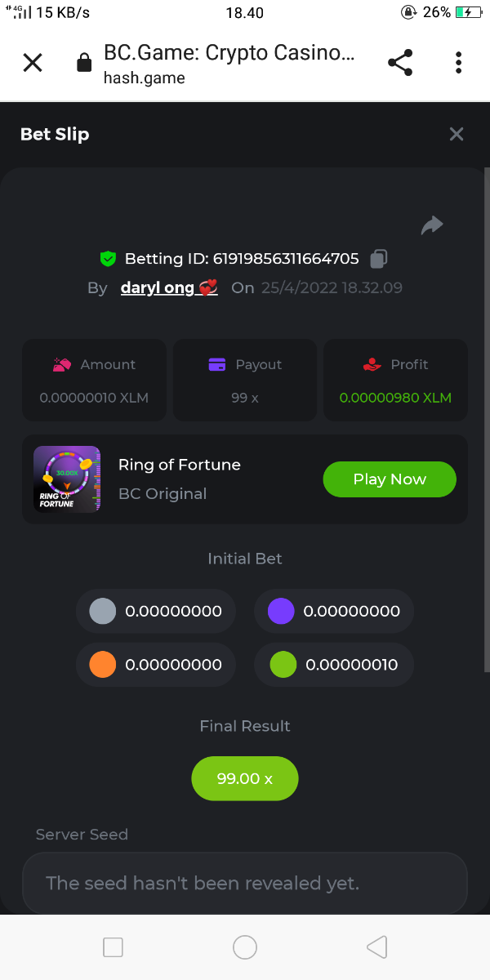Click the green Play Now button

tap(390, 479)
